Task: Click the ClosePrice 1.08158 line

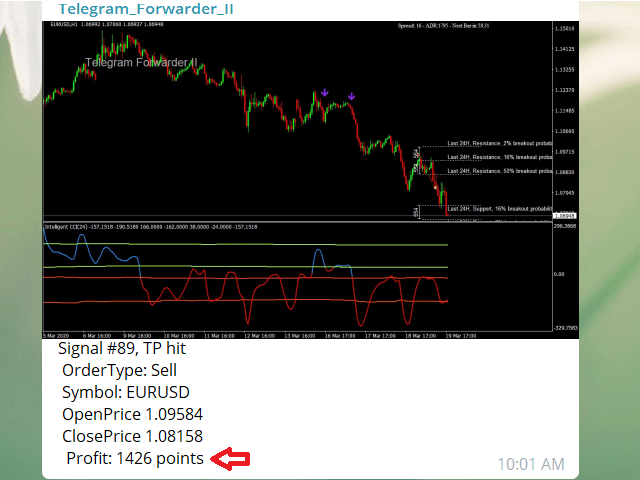Action: pyautogui.click(x=134, y=436)
